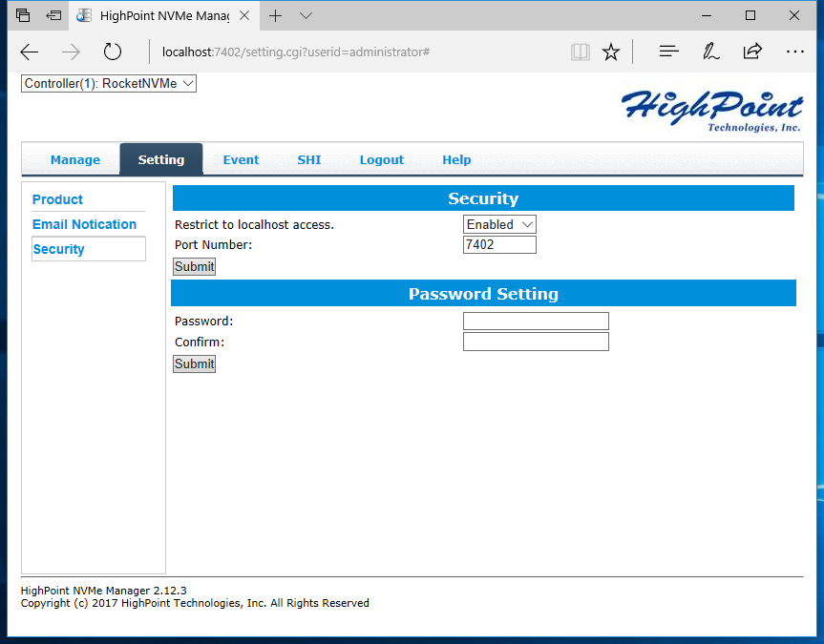Click the copyright notice footer text

195,603
